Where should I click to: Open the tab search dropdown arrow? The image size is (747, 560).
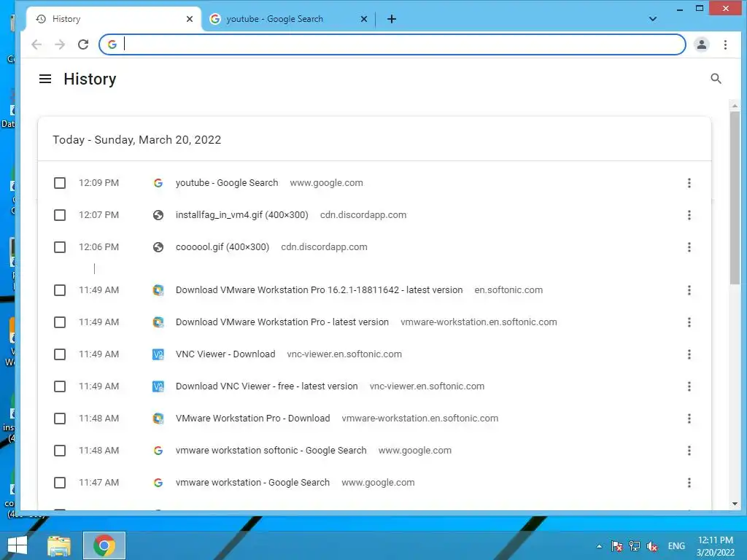point(653,19)
